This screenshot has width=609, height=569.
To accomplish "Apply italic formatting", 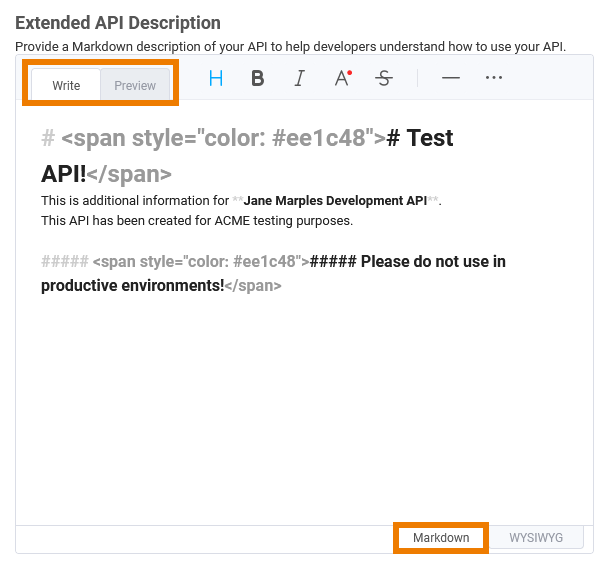I will 299,79.
